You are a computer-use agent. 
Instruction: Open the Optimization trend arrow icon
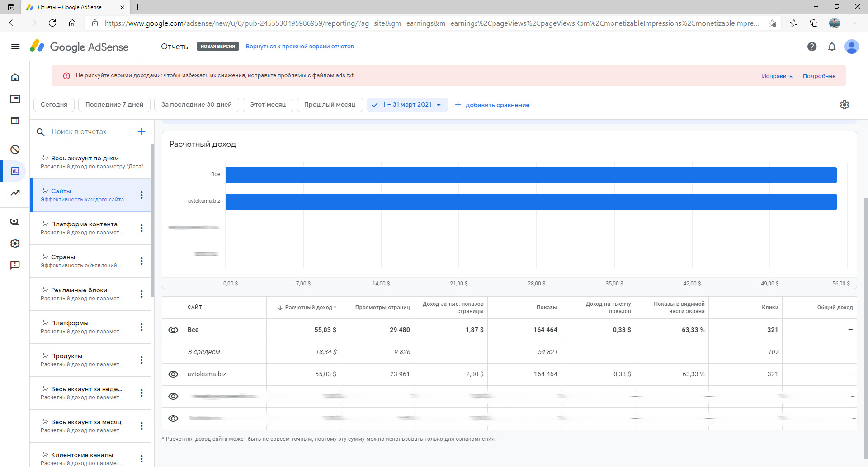(15, 193)
